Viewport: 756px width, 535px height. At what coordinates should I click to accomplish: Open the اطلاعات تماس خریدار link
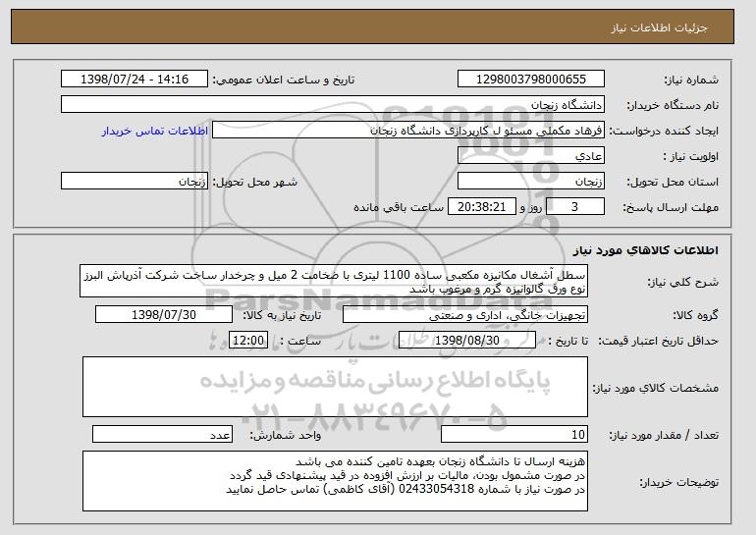(155, 132)
